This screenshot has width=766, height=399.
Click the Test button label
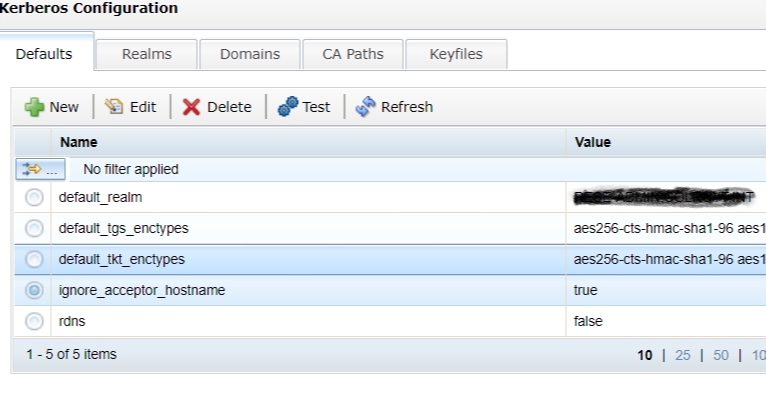316,107
